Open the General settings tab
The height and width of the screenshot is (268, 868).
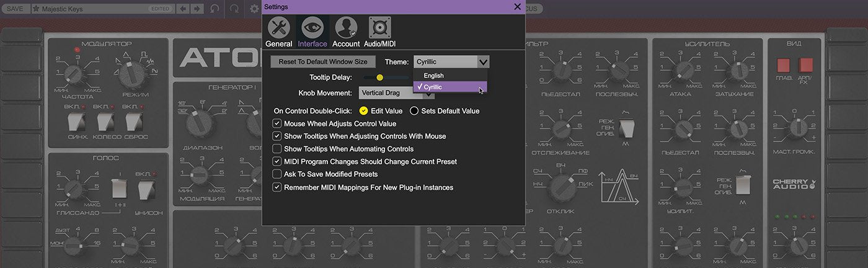click(x=278, y=32)
